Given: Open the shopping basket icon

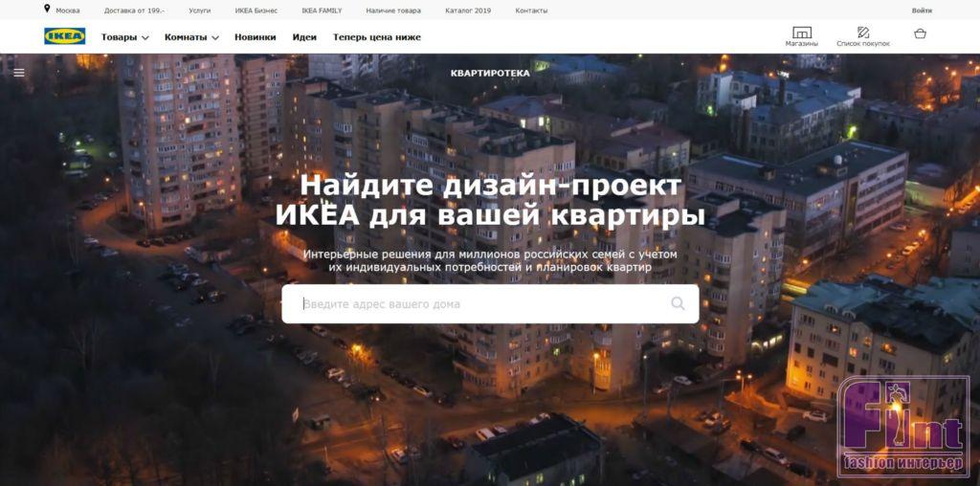Looking at the screenshot, I should pyautogui.click(x=920, y=33).
